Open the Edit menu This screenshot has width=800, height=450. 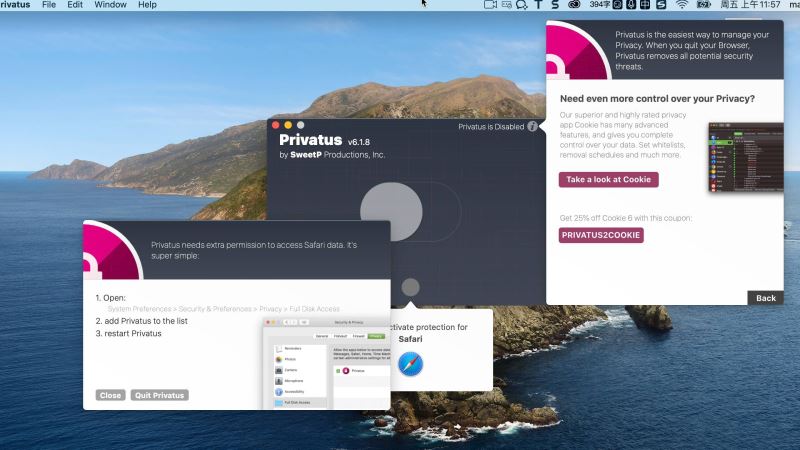(75, 5)
